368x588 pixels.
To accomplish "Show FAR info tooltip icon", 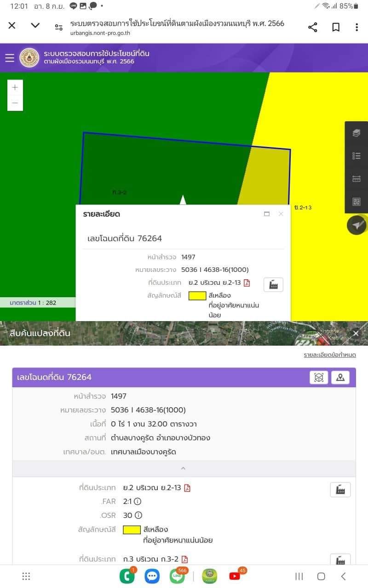I will pyautogui.click(x=138, y=502).
